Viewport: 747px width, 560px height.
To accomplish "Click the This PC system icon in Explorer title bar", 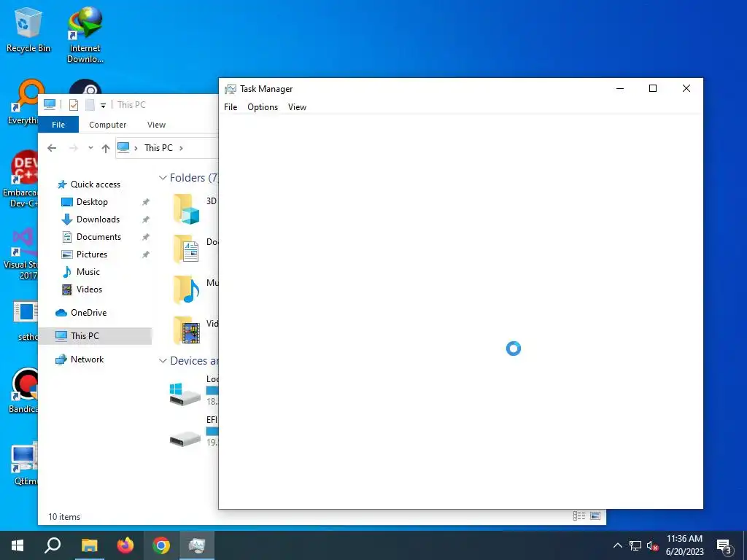I will [50, 105].
